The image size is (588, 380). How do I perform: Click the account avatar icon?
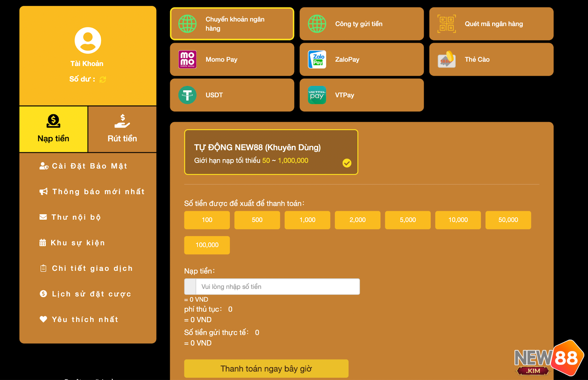[x=88, y=40]
